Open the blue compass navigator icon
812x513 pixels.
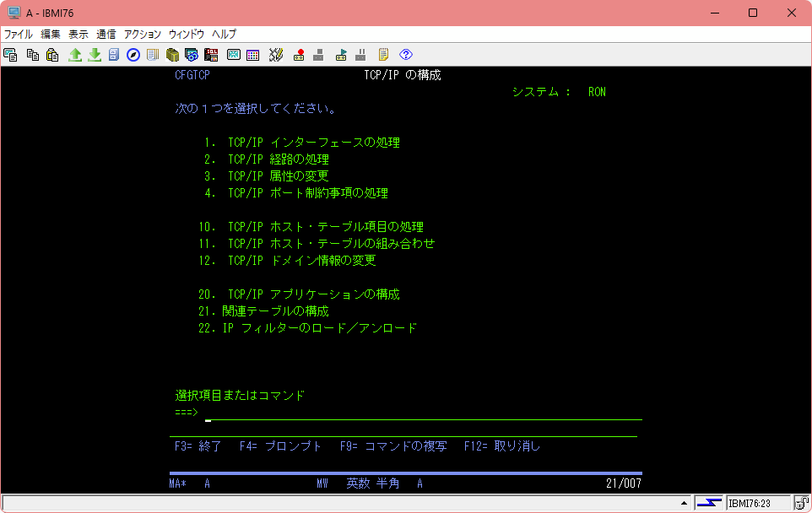coord(133,54)
